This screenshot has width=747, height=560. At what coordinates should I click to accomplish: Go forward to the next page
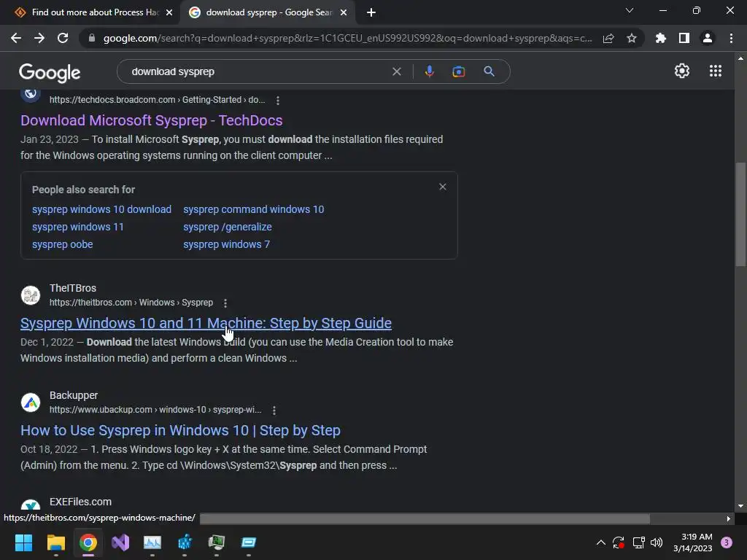tap(39, 38)
